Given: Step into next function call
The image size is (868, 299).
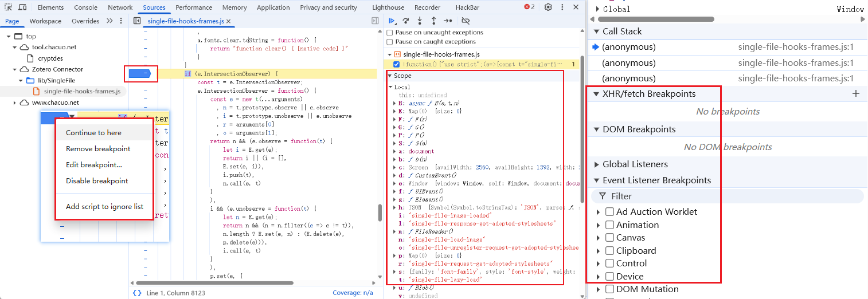Looking at the screenshot, I should (420, 21).
